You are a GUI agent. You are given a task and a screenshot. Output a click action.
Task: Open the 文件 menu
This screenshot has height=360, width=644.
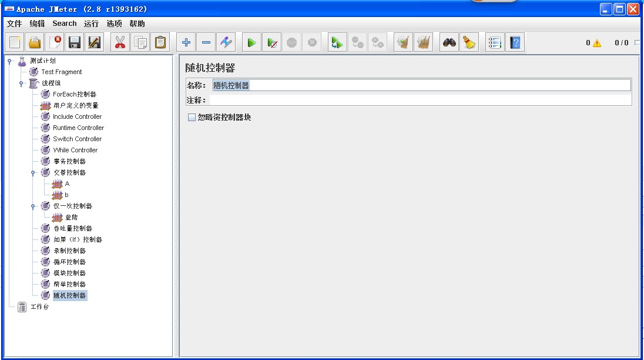point(14,24)
